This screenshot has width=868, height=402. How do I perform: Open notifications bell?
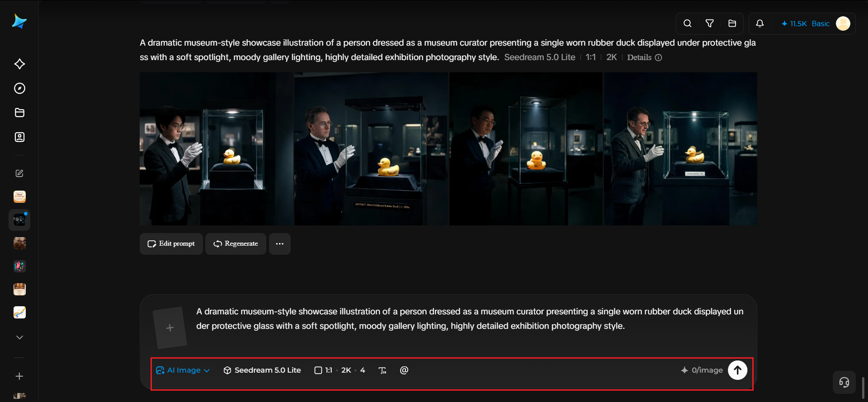(760, 23)
